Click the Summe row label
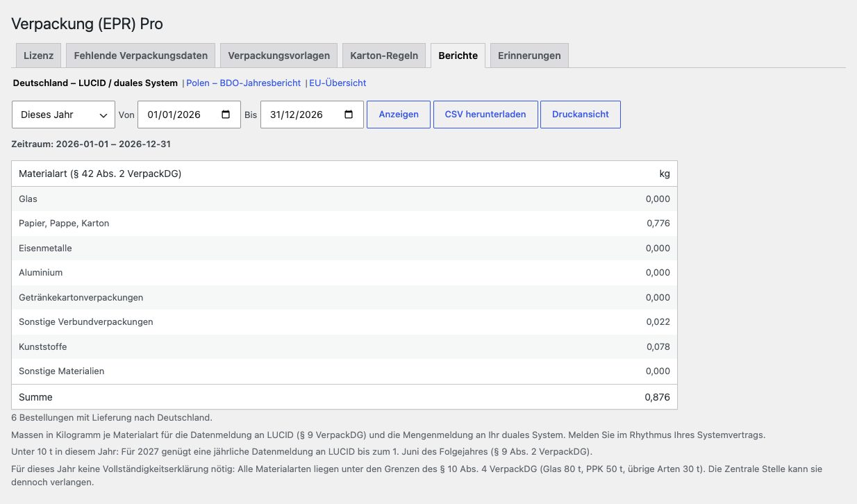This screenshot has height=504, width=857. tap(35, 397)
